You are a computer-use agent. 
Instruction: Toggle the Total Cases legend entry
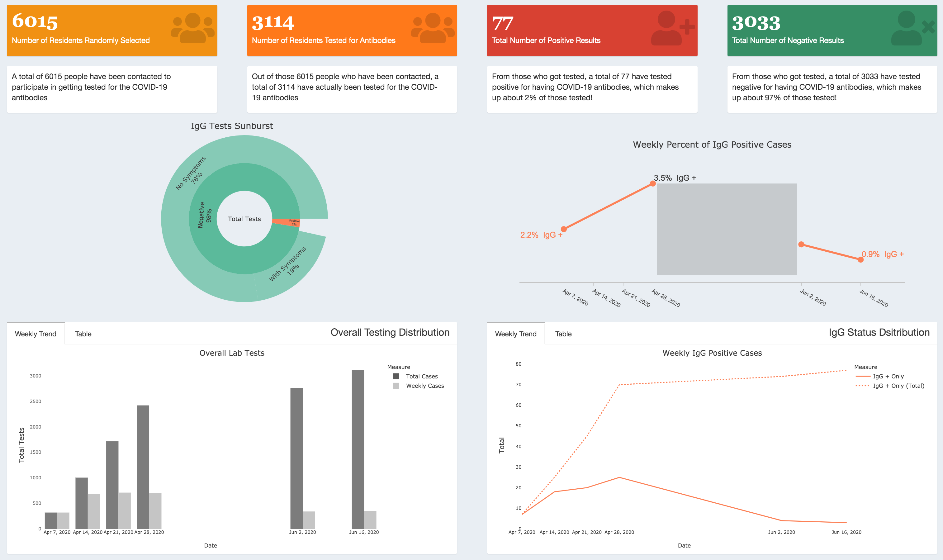[x=415, y=376]
